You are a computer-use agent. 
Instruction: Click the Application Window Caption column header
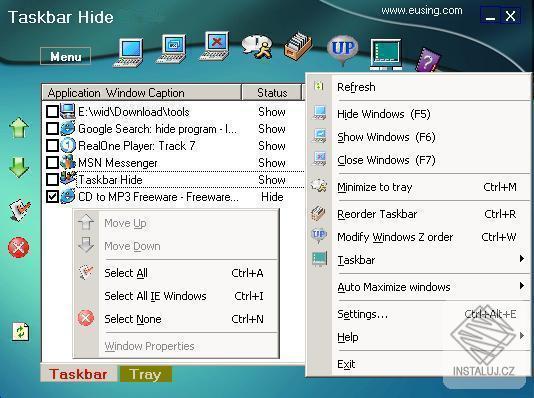coord(142,93)
